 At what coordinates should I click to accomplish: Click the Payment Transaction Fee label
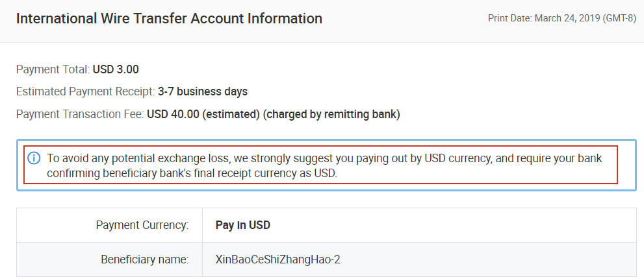point(79,115)
